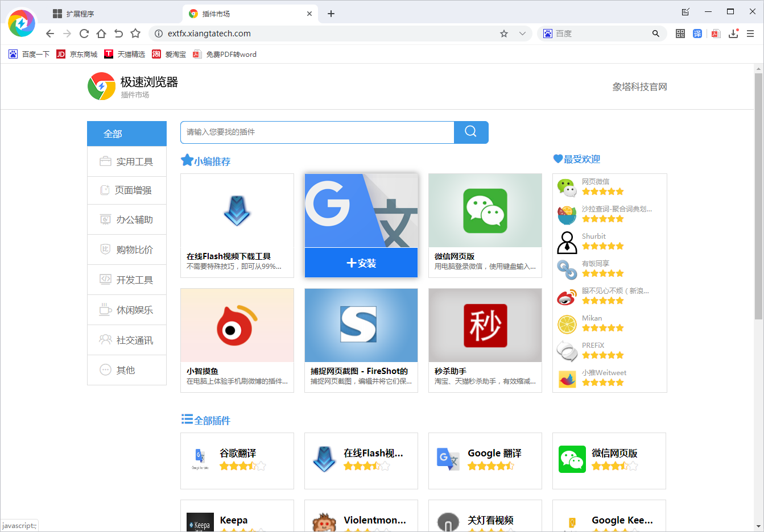Open 小推Weitweet in the popular list
Viewport: 764px width, 532px height.
point(609,379)
